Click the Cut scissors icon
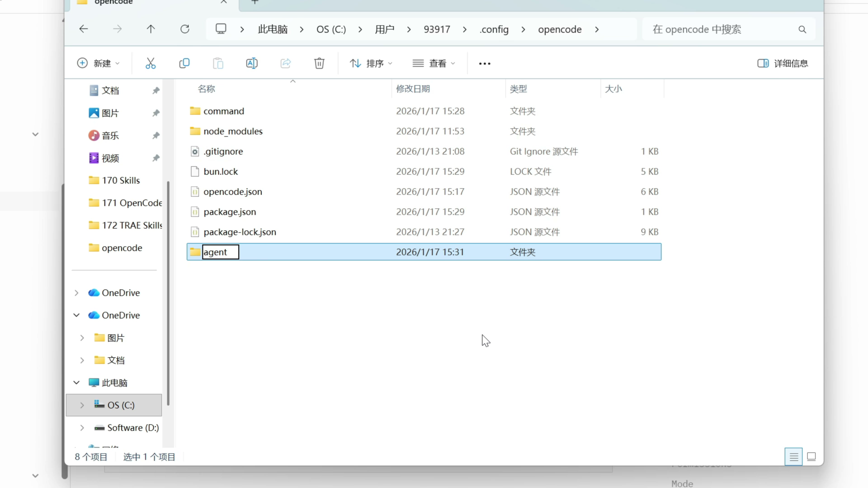868x488 pixels. pos(150,63)
